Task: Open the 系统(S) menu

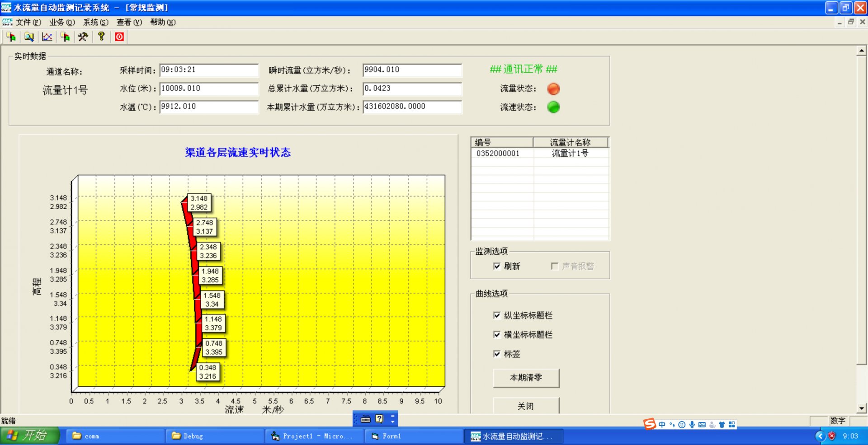Action: point(95,22)
